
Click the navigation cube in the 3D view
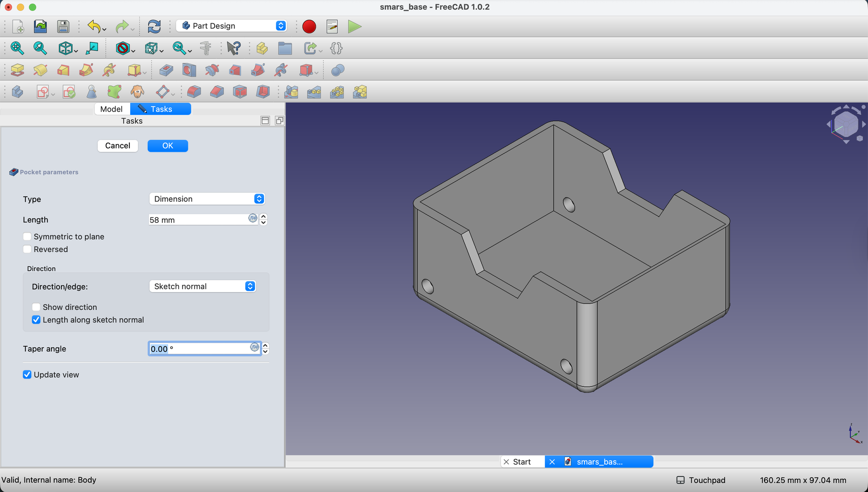(x=845, y=124)
